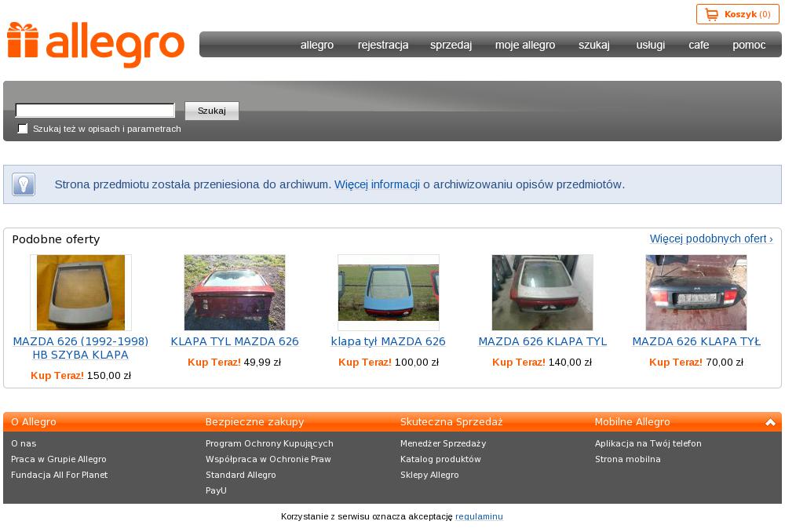Image resolution: width=785 pixels, height=532 pixels.
Task: Click Kup Teraz! 140,00 zł price
Action: (542, 363)
